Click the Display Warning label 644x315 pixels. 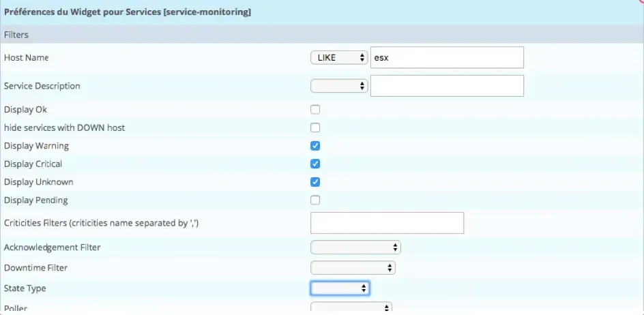(x=37, y=146)
